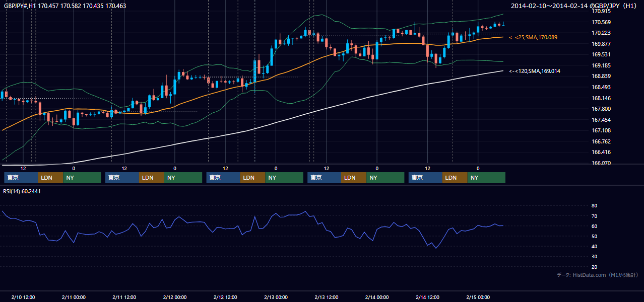Select the 170.569 price axis label
Screen dimensions: 644x302
tap(601, 22)
